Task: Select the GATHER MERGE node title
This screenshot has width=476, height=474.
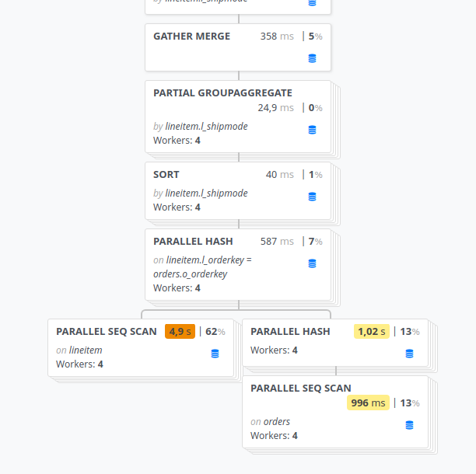Action: (x=191, y=36)
